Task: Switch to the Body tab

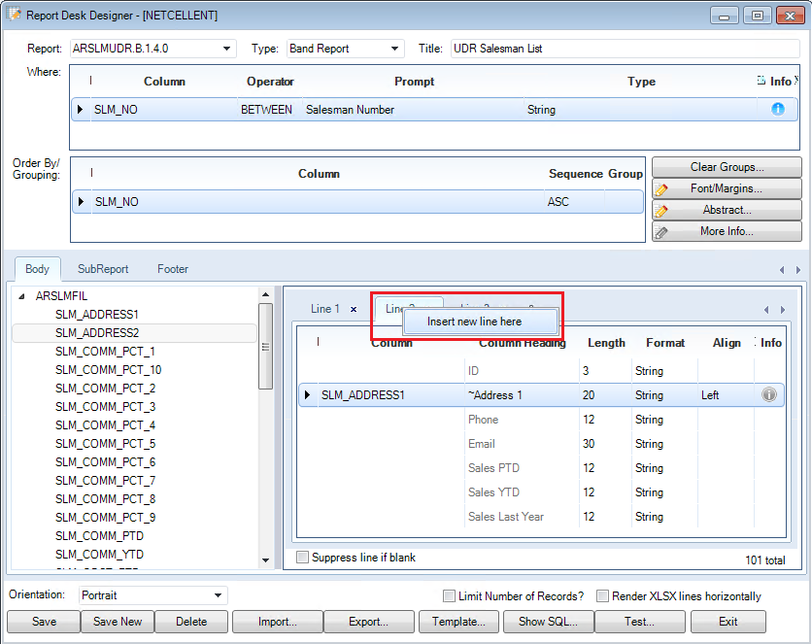Action: [x=37, y=269]
